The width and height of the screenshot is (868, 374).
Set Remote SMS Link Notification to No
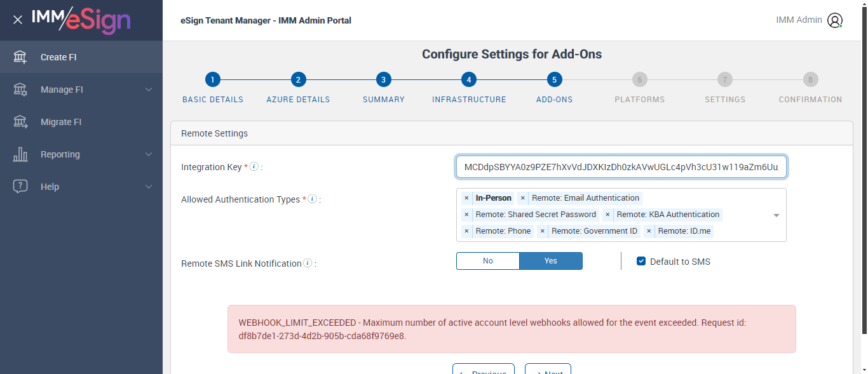[488, 261]
